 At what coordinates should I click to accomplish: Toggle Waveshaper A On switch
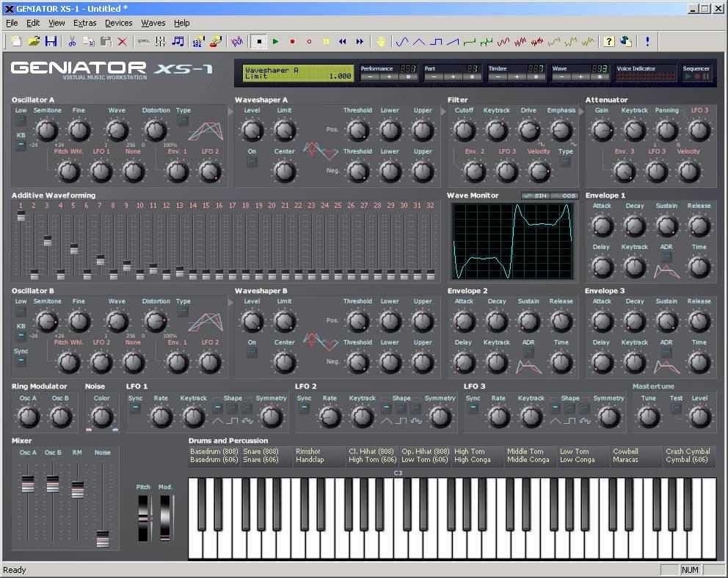(252, 162)
